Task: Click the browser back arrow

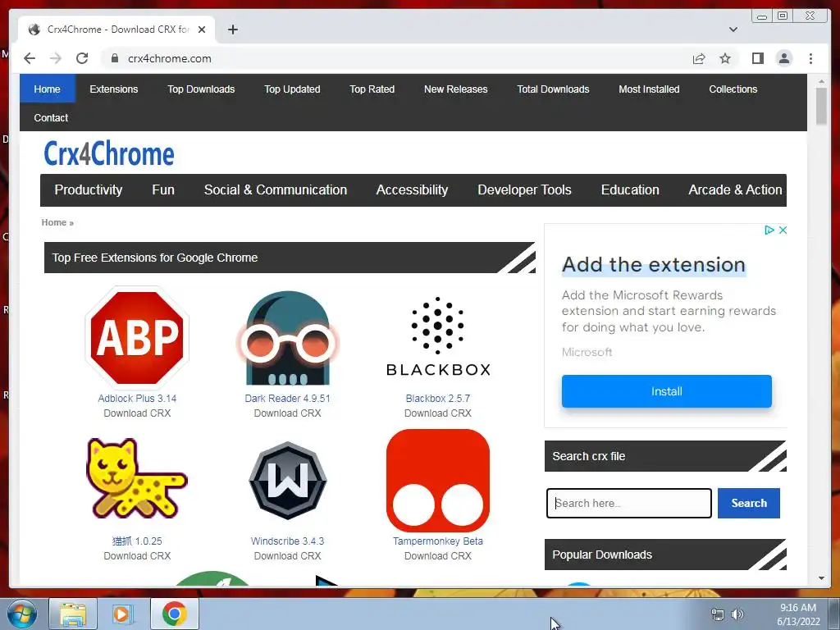Action: (30, 58)
